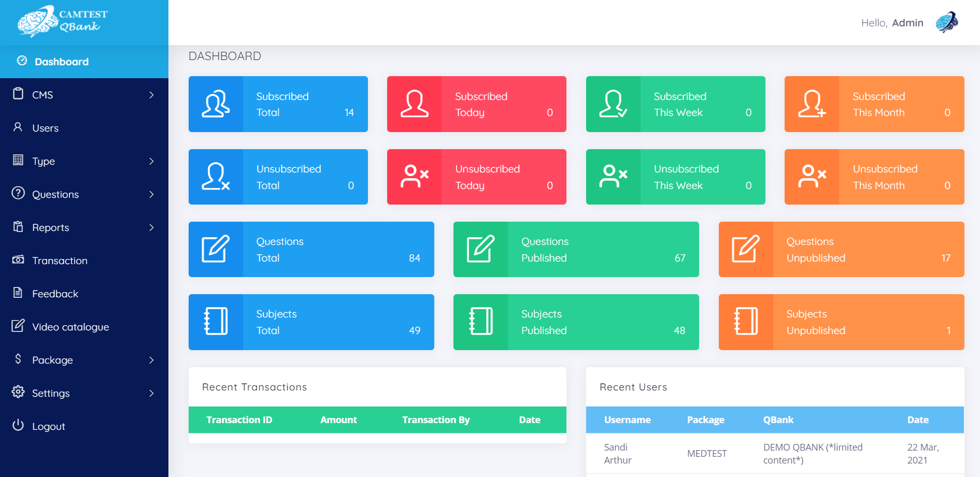Viewport: 980px width, 477px height.
Task: Click the Admin profile avatar
Action: (x=947, y=23)
